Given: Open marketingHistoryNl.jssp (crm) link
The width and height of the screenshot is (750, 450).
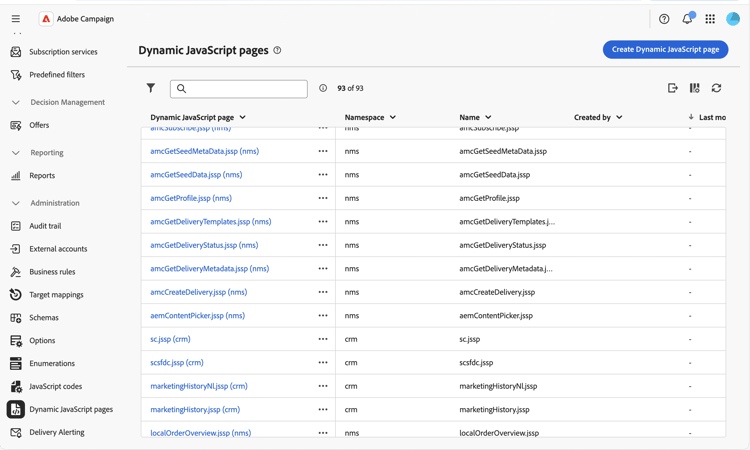Looking at the screenshot, I should pos(199,386).
